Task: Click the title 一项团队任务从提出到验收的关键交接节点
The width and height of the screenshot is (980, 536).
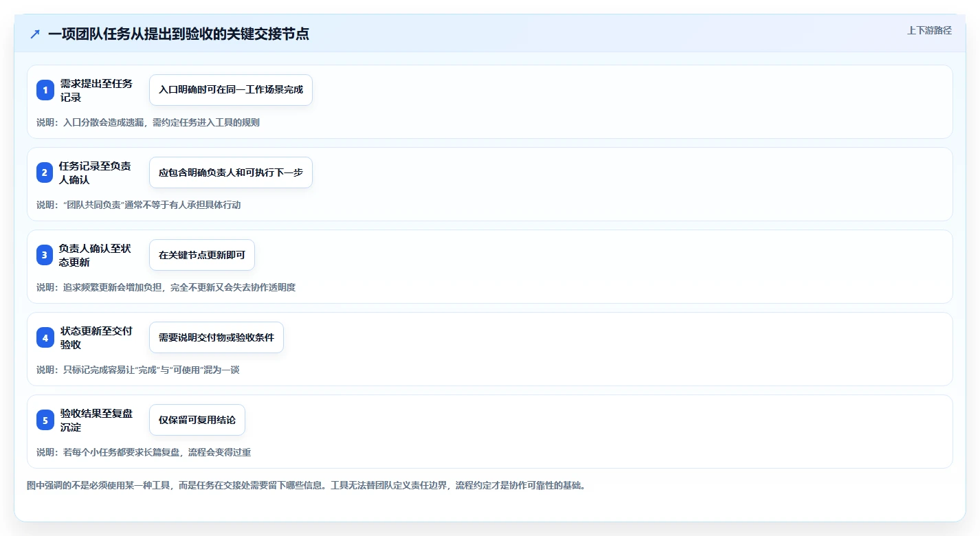Action: (179, 34)
